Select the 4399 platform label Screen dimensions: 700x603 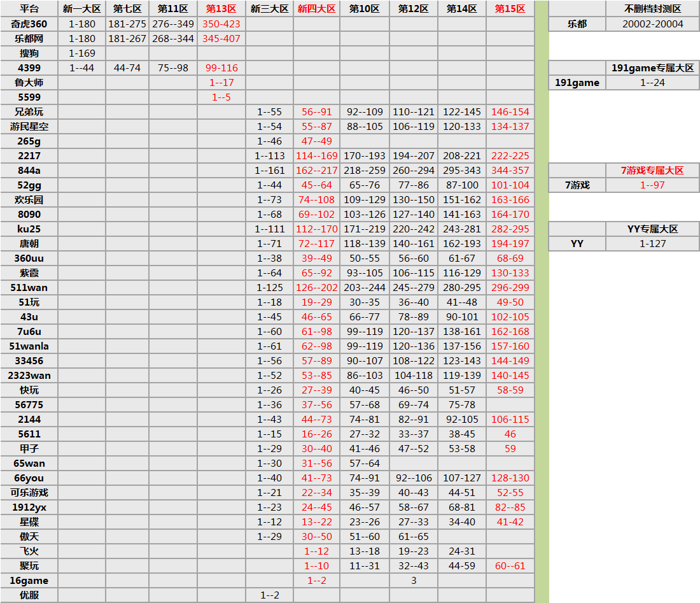pyautogui.click(x=29, y=68)
